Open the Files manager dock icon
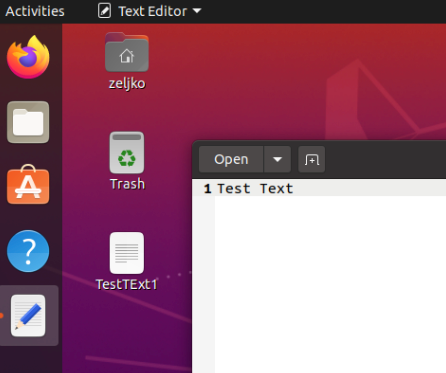 28,122
